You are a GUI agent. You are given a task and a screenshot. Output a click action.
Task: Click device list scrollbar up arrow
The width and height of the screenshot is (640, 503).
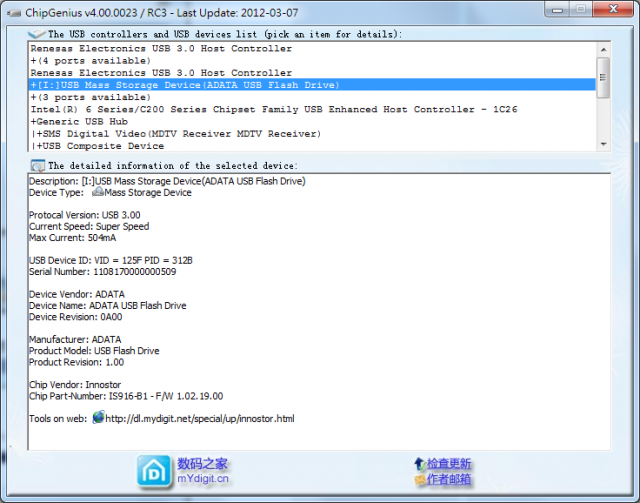(603, 49)
